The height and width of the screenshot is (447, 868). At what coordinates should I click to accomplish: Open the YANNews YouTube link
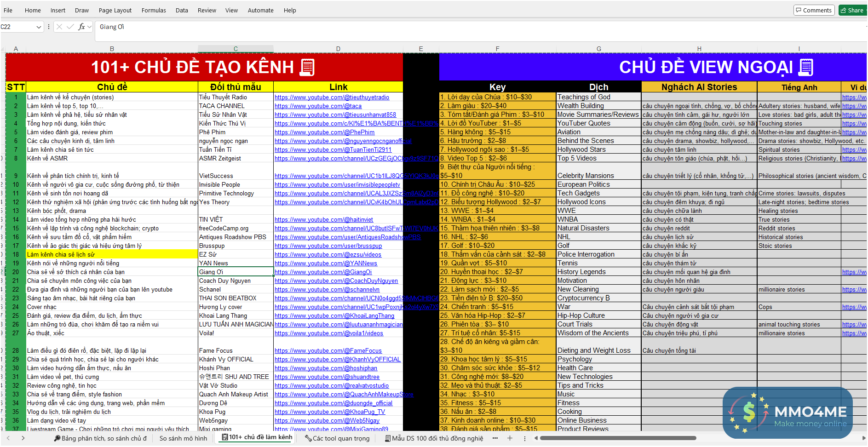[x=326, y=264]
